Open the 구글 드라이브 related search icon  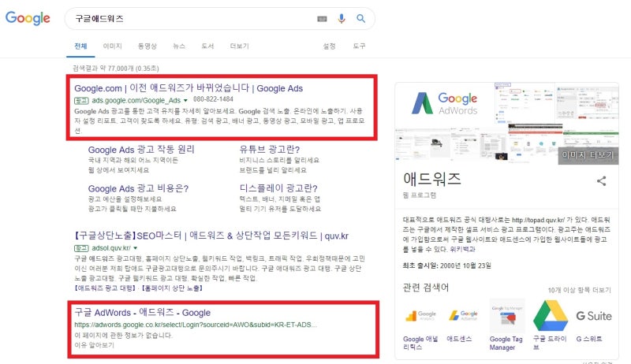click(x=550, y=316)
